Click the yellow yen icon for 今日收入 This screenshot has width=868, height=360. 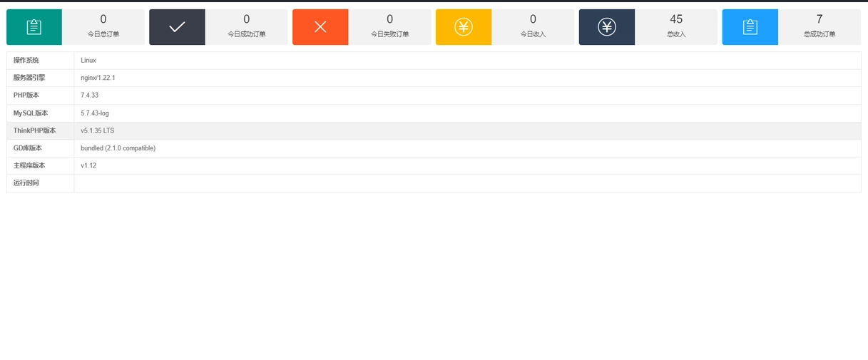tap(464, 27)
